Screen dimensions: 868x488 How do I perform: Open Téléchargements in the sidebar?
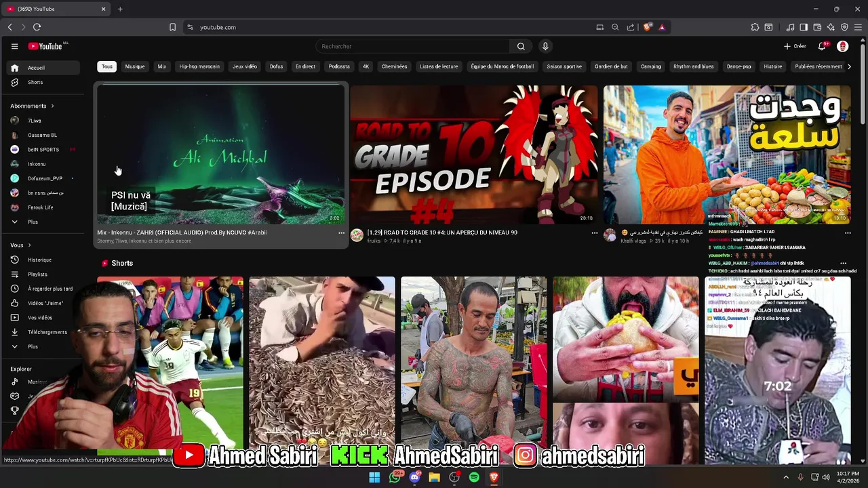(43, 332)
